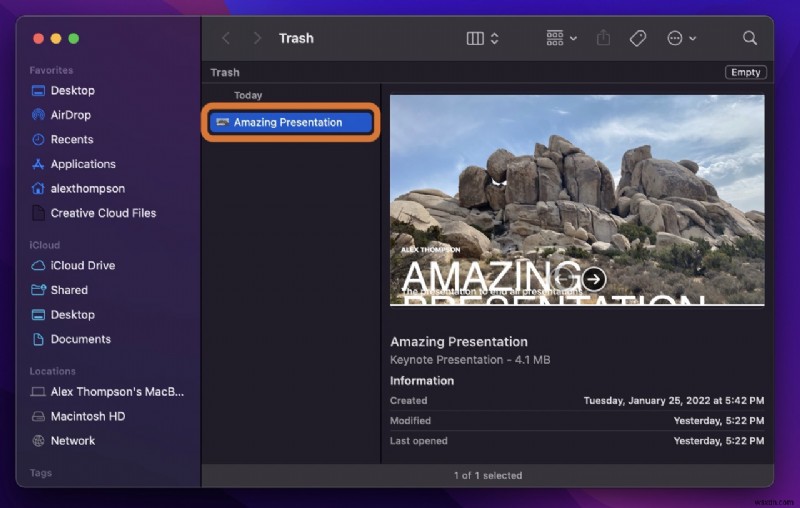Click the Edit Tags icon
Screen dimensions: 800x508
tap(637, 38)
